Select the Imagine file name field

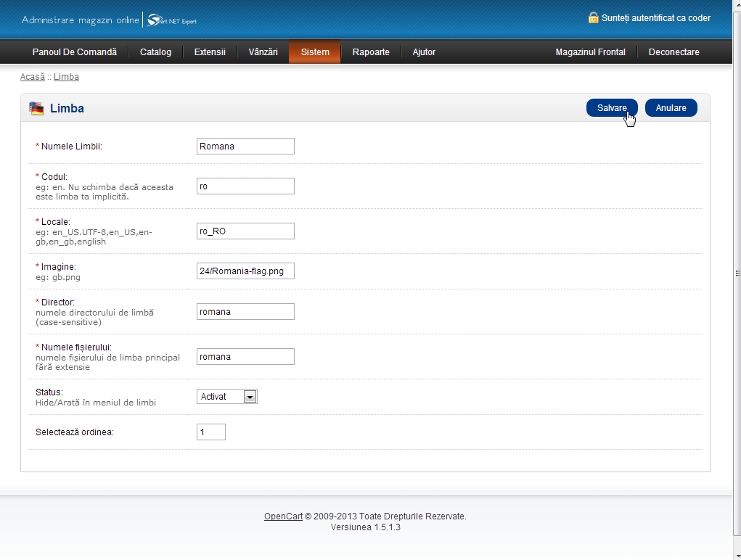245,271
